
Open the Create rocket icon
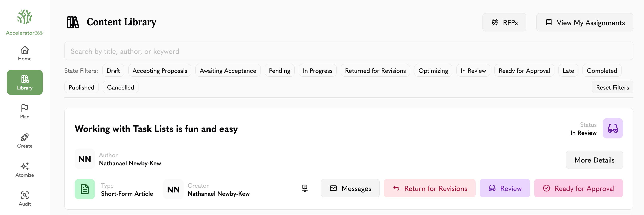[x=25, y=137]
